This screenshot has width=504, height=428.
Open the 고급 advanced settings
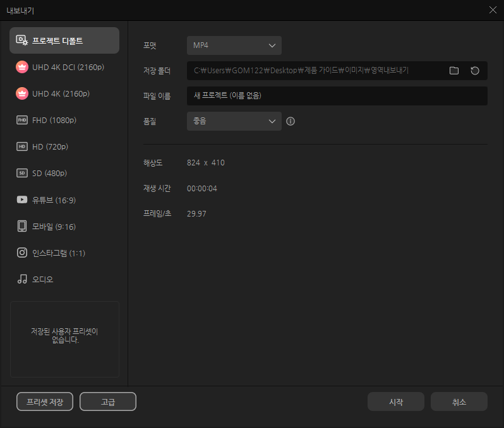[108, 401]
